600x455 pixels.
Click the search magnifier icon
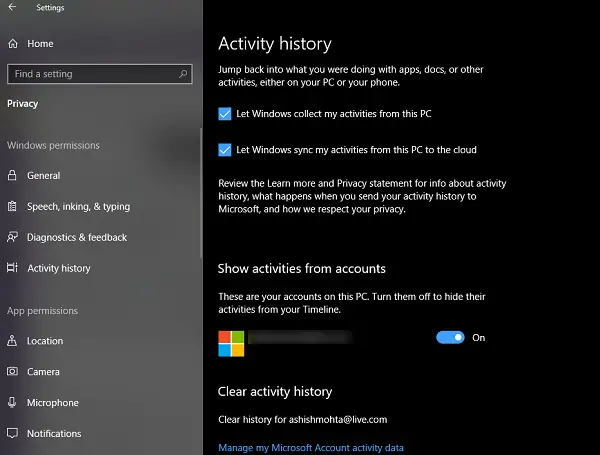[183, 73]
